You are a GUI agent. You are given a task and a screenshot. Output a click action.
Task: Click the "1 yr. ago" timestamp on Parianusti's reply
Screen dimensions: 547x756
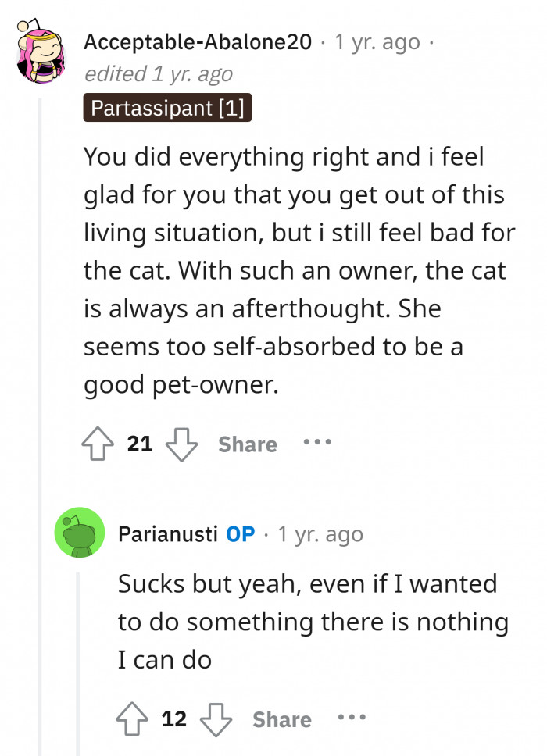click(320, 534)
